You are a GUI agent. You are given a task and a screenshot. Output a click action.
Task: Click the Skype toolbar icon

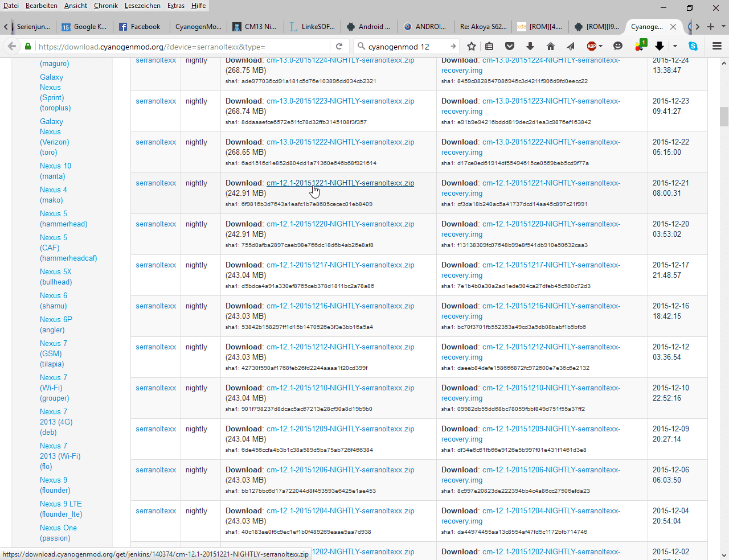693,46
